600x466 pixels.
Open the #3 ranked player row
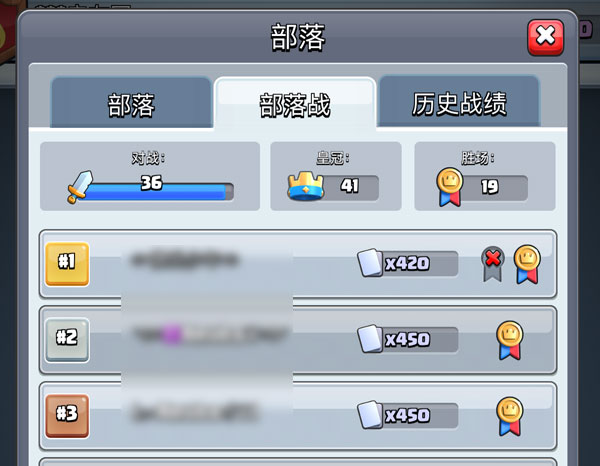tap(298, 416)
